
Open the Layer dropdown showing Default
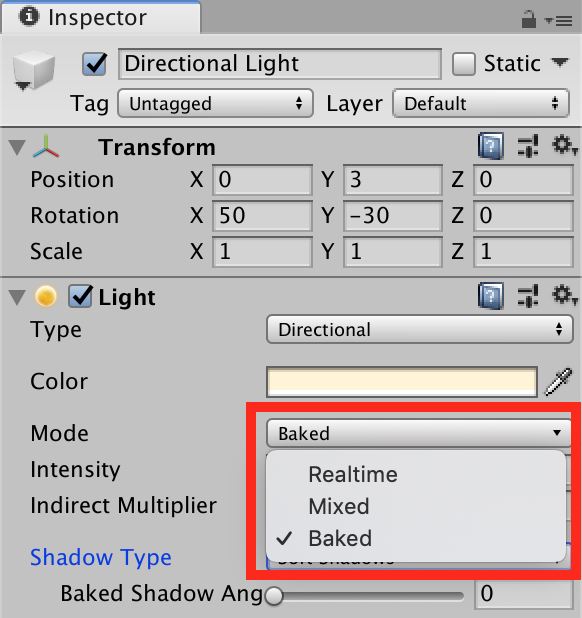tap(481, 104)
